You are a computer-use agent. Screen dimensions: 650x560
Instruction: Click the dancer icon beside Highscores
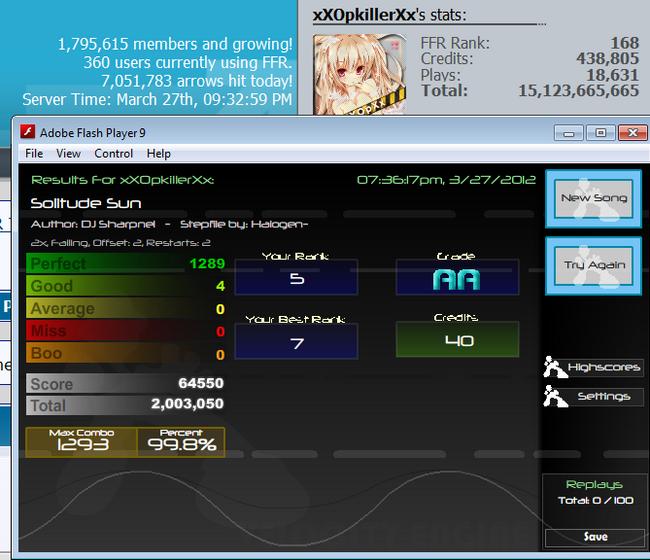tap(555, 367)
